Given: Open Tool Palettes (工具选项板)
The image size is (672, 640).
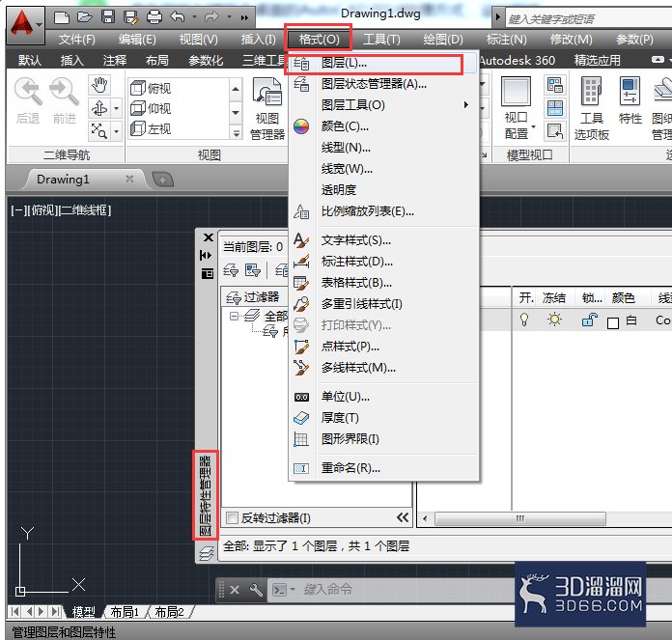Looking at the screenshot, I should coord(592,109).
